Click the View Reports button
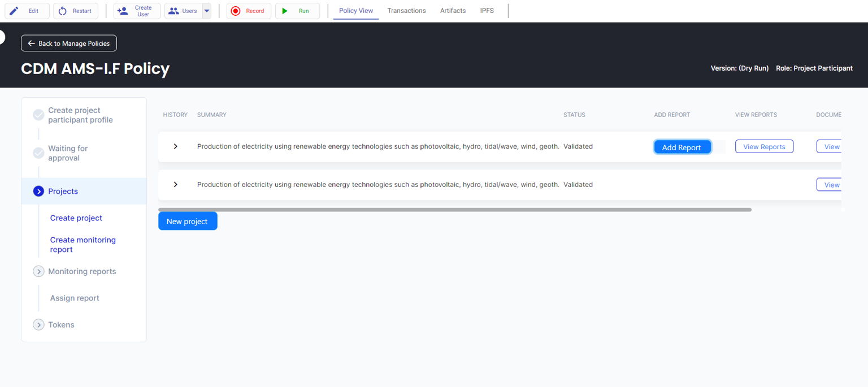Screen dimensions: 868x387 [764, 147]
